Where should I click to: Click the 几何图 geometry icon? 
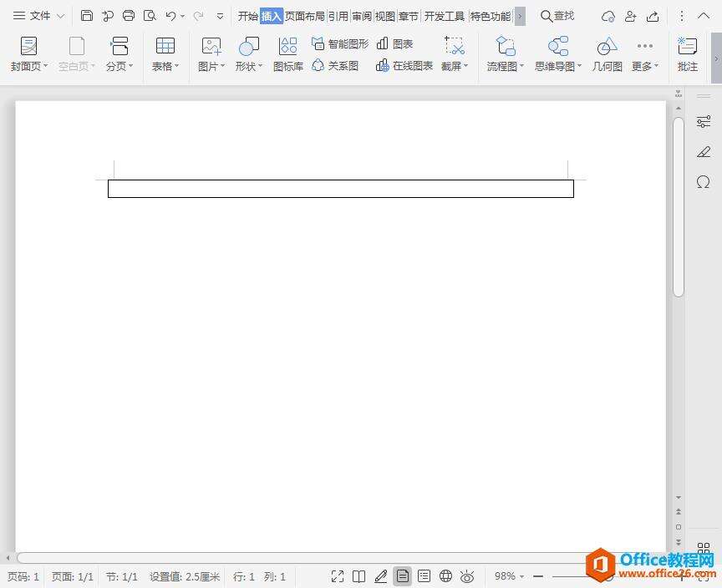click(x=608, y=53)
